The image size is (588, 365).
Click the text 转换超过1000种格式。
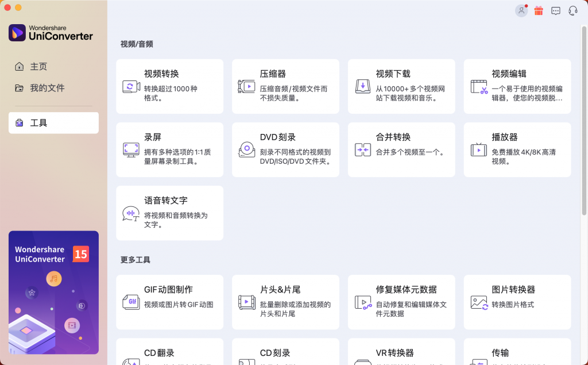click(171, 94)
